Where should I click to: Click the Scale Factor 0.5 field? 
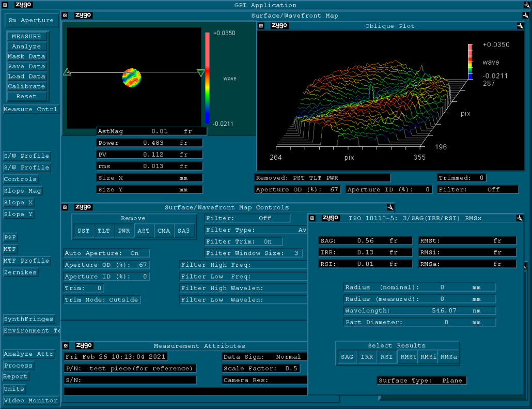point(261,368)
